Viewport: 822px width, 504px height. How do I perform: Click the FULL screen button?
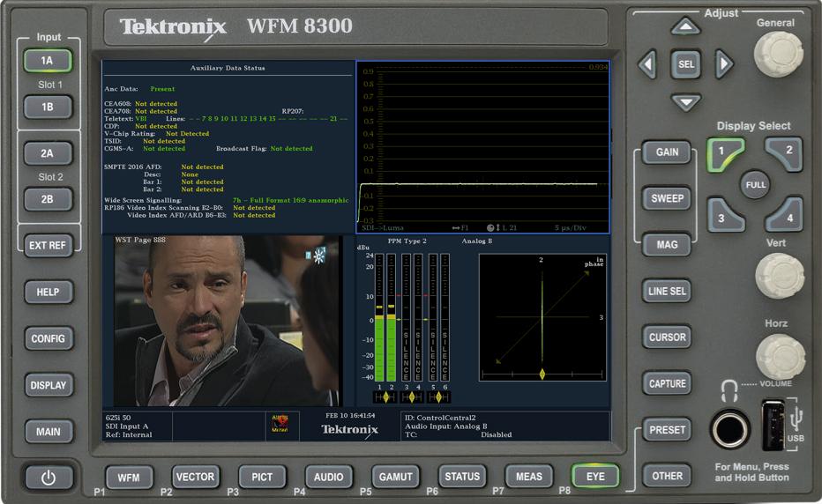(x=756, y=184)
